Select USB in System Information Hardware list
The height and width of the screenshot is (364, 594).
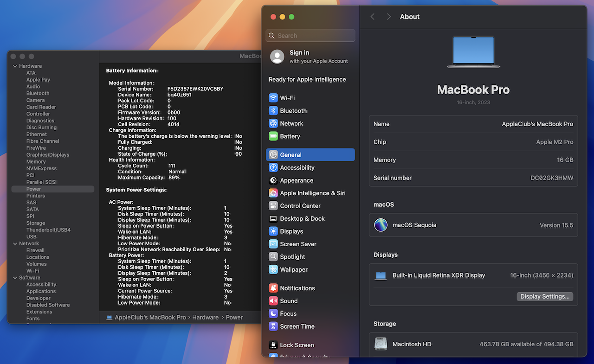tap(32, 236)
